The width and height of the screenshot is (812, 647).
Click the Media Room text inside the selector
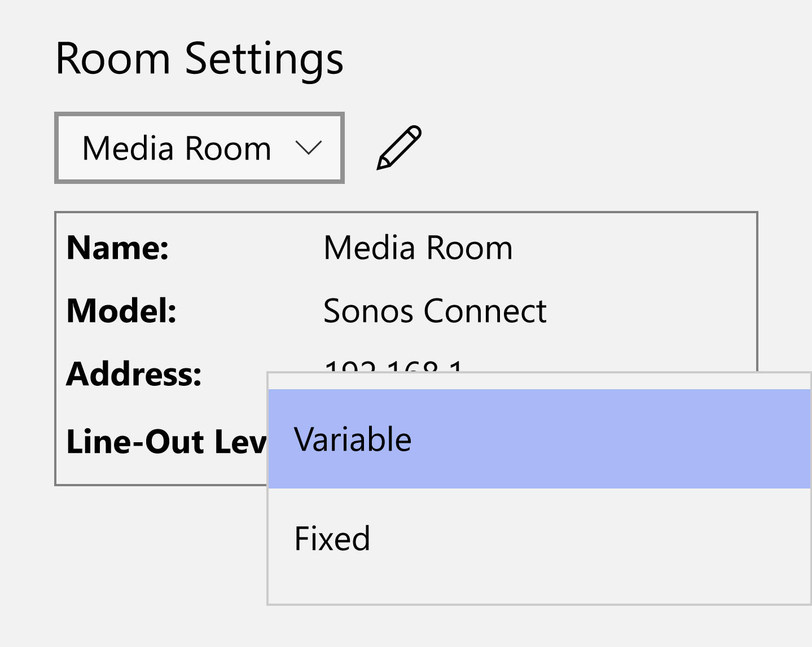(x=177, y=148)
